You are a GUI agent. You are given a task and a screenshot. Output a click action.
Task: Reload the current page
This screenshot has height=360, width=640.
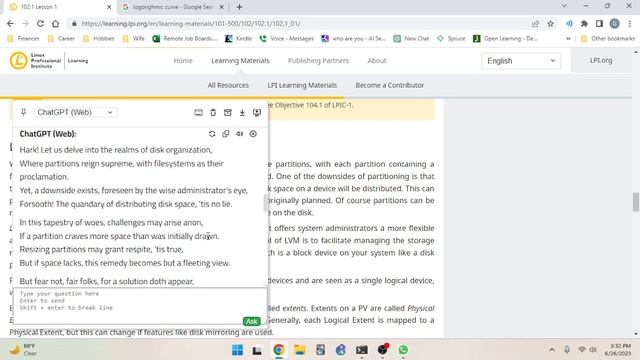click(x=40, y=24)
